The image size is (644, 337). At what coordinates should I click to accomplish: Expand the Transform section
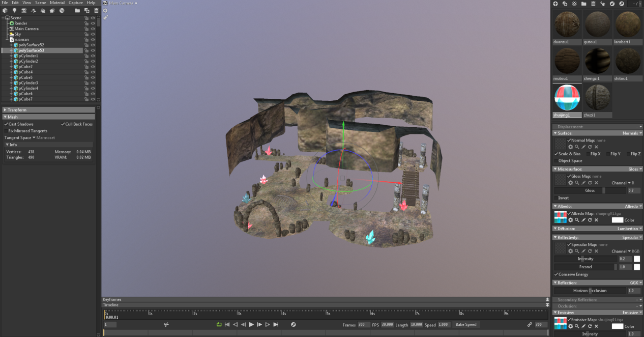(x=49, y=110)
